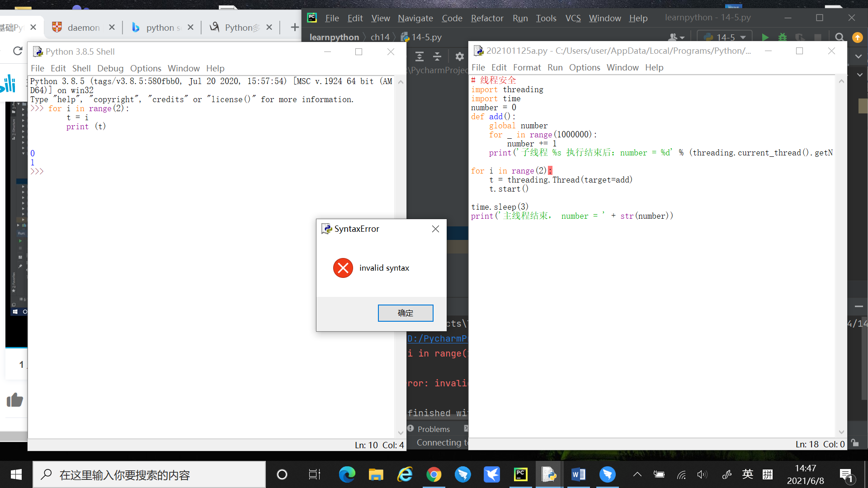Click scroll-down arrow in Python Shell scrollbar
Image resolution: width=868 pixels, height=488 pixels.
pos(401,432)
